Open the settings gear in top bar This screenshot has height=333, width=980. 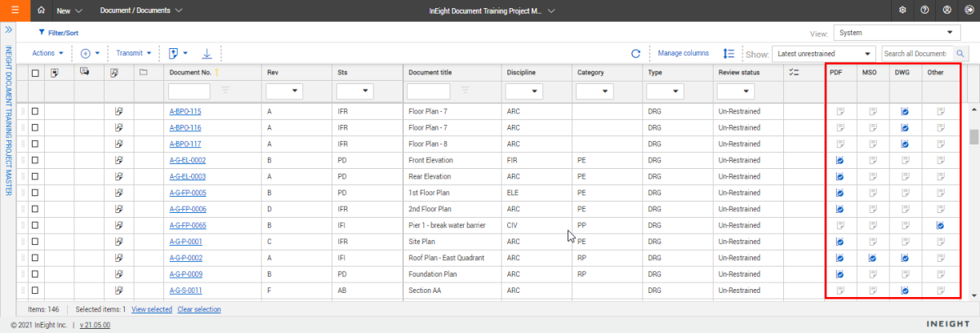click(902, 11)
